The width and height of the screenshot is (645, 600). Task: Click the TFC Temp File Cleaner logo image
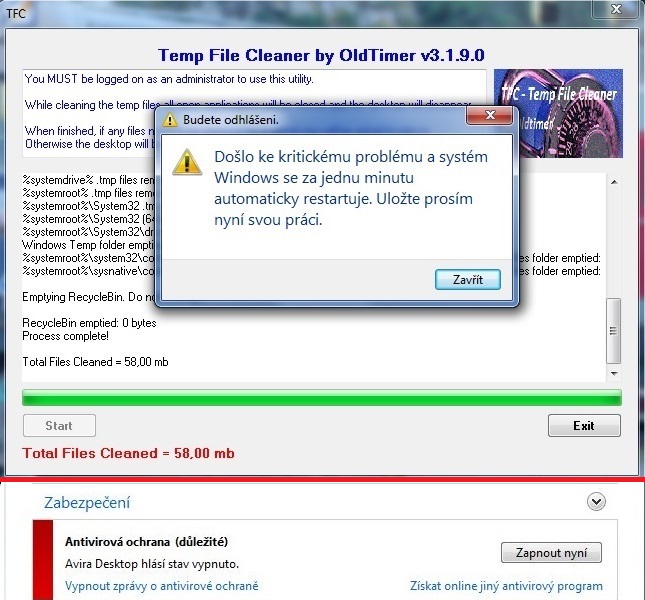click(x=558, y=114)
